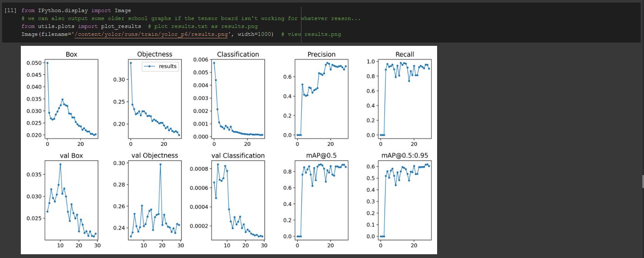Click the plot title reading only 'Objectness'

click(155, 55)
